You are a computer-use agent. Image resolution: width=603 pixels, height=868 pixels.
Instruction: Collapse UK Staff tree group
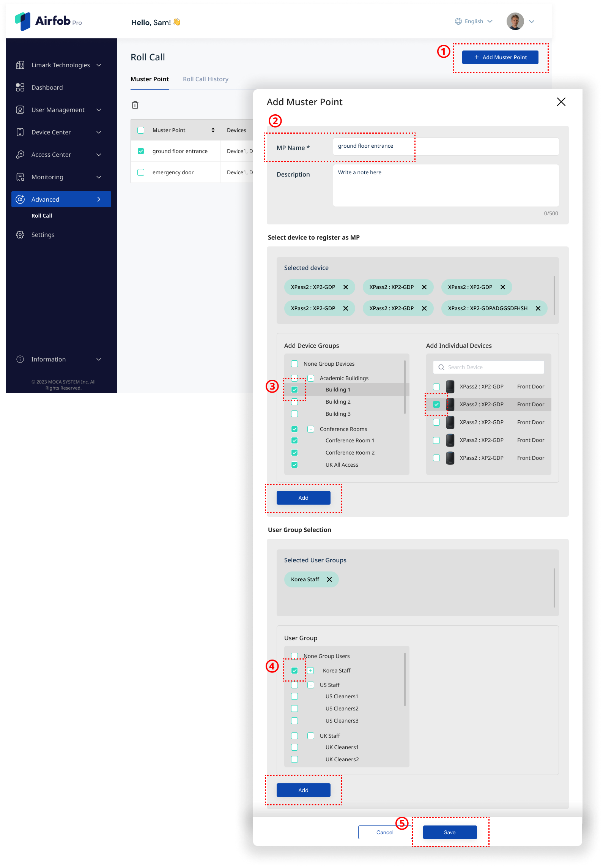311,736
